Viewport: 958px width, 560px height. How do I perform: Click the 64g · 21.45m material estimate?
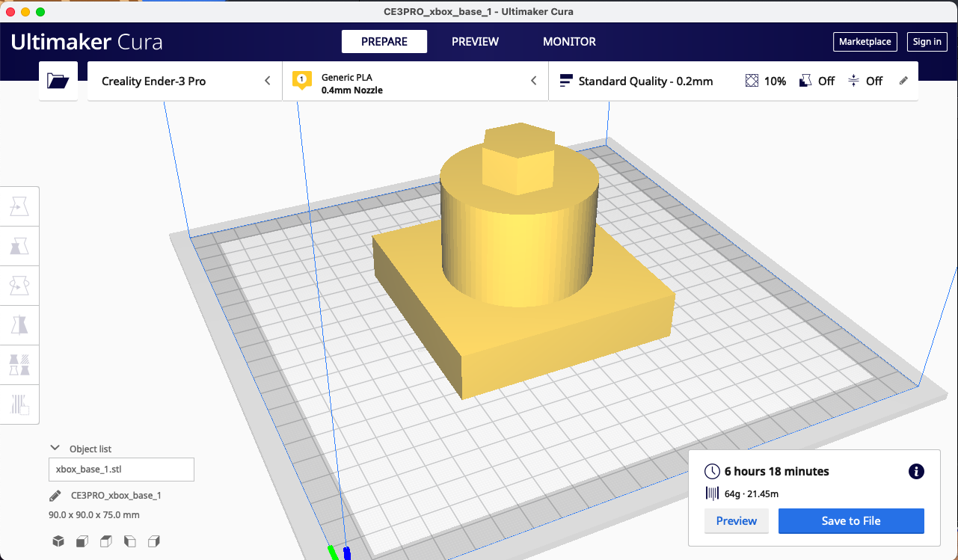752,493
